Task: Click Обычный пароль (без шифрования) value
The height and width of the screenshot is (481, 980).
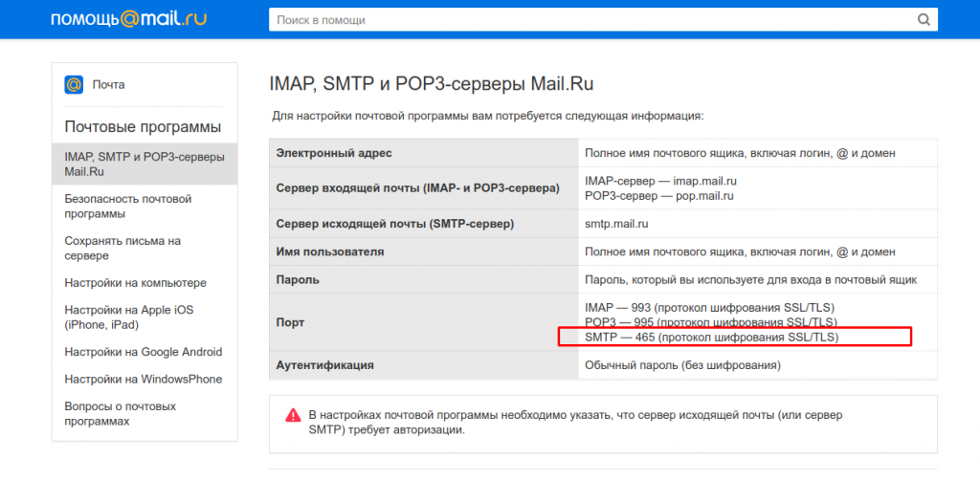Action: (x=682, y=364)
